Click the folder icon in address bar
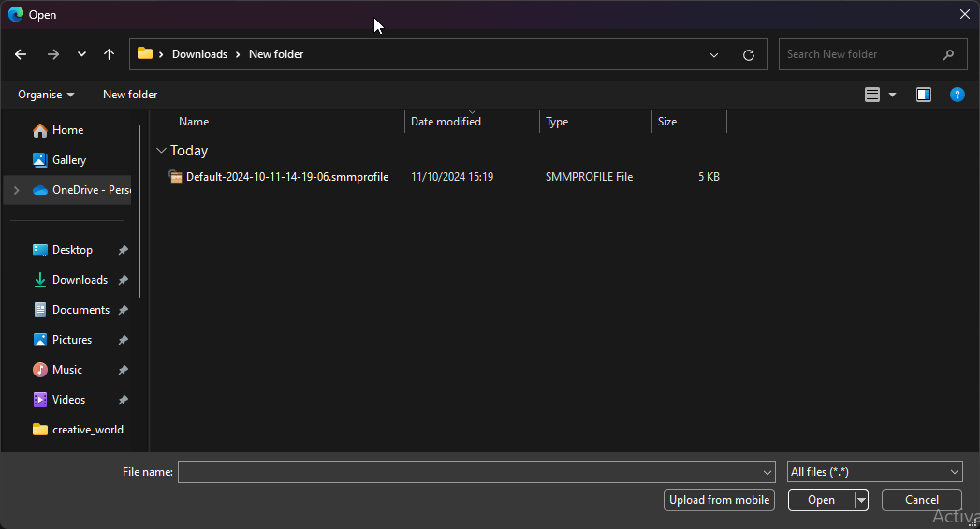Image resolution: width=980 pixels, height=529 pixels. pos(145,53)
